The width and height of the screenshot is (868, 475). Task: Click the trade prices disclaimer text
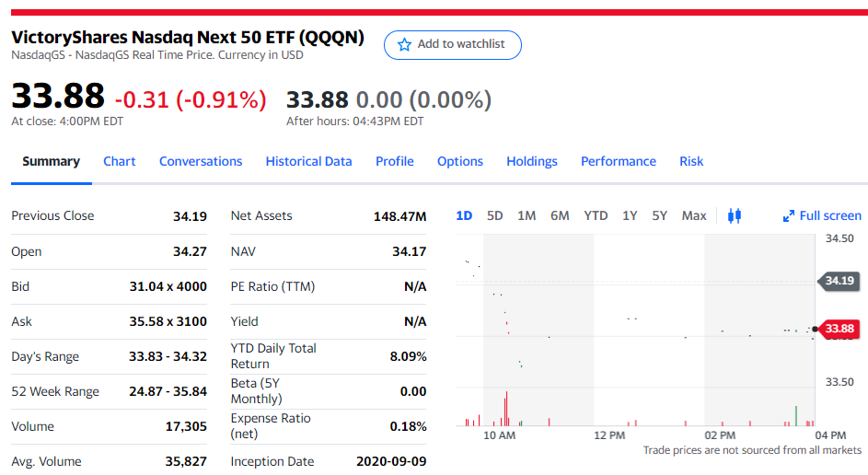[752, 450]
